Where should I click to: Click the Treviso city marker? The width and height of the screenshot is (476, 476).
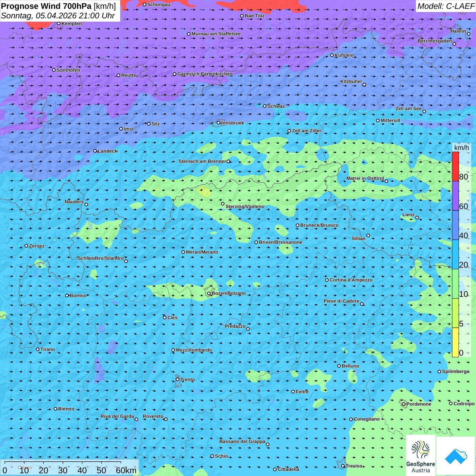coord(343,466)
